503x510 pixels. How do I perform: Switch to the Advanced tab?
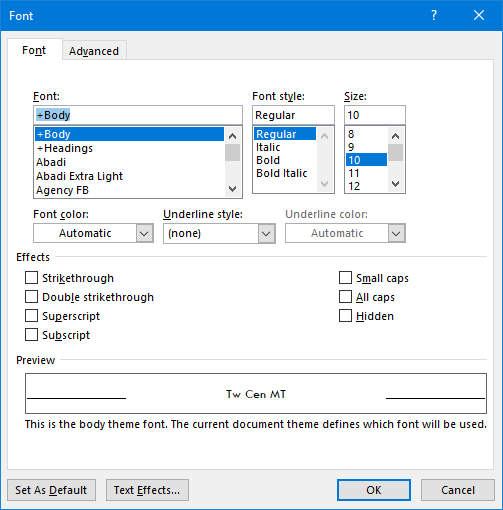pos(94,51)
